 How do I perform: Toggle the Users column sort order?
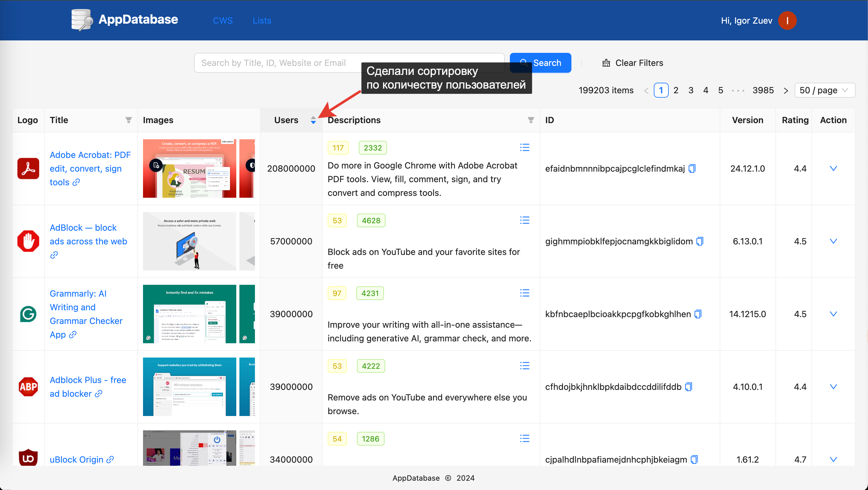click(x=313, y=120)
